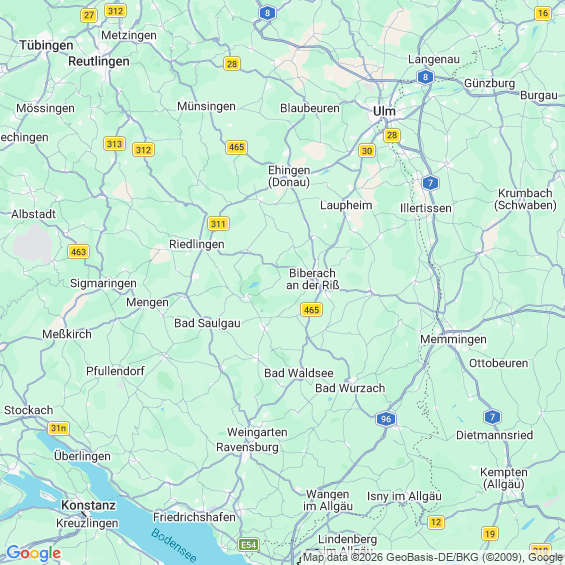Viewport: 565px width, 565px height.
Task: Select the Memmingen town label
Action: tap(453, 339)
